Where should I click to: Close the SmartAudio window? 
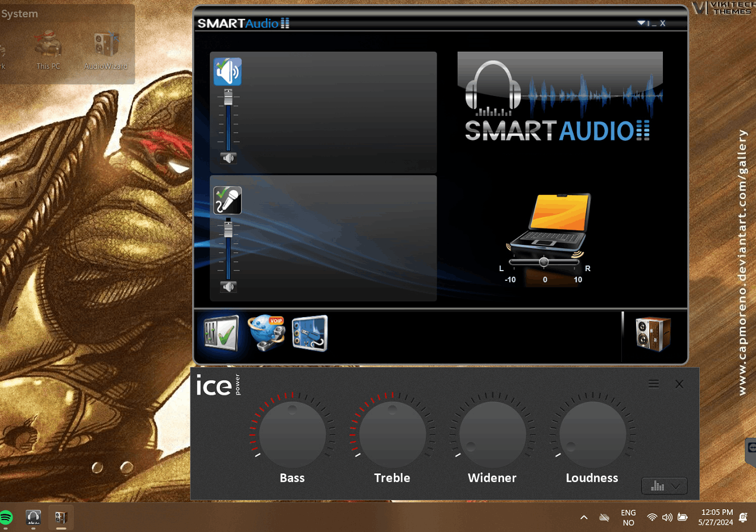(x=662, y=23)
